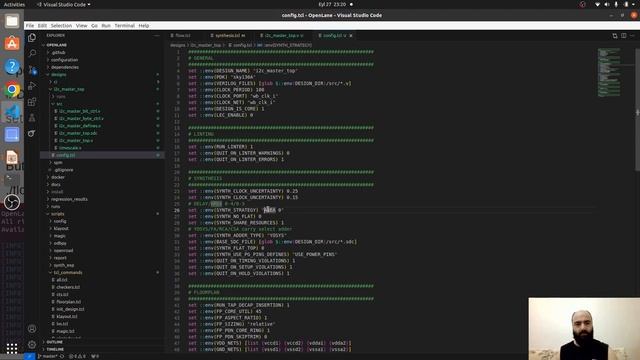640x360 pixels.
Task: Open the Files app in the Ubuntu dock
Action: point(12,21)
